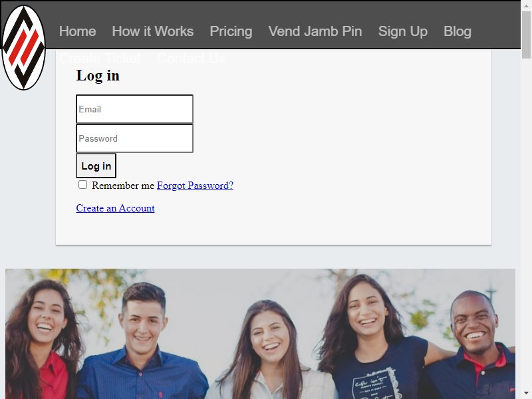
Task: Click the red and black site logo
Action: click(x=24, y=47)
